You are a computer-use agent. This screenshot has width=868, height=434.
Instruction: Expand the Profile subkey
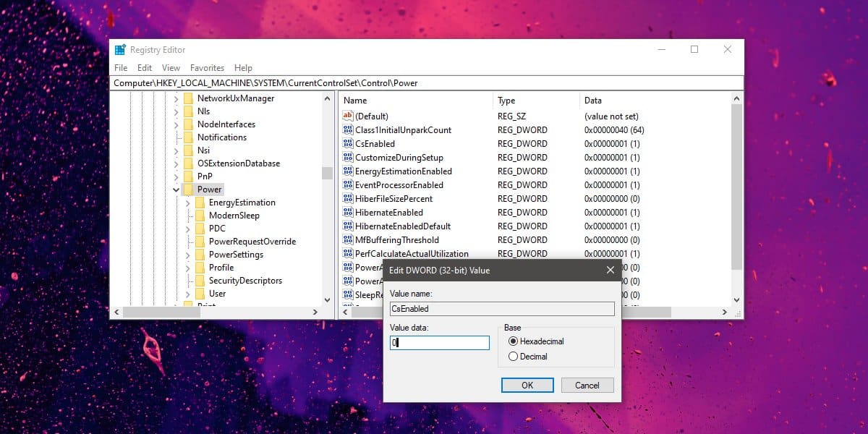[189, 267]
